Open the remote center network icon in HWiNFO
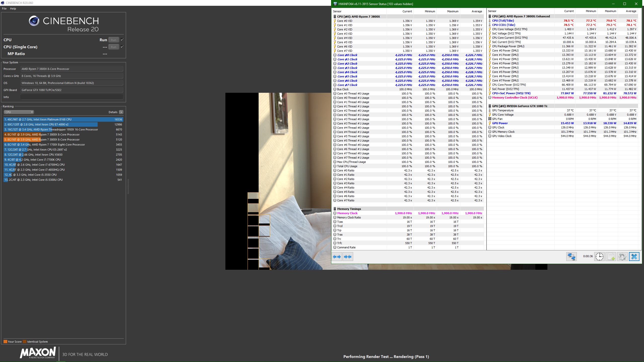The height and width of the screenshot is (362, 644). click(571, 257)
